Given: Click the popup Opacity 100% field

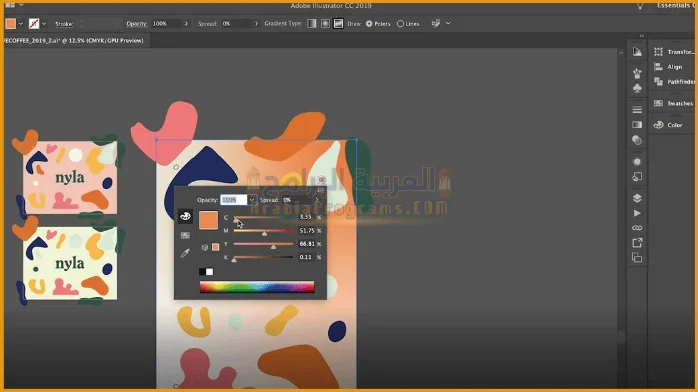Looking at the screenshot, I should pos(234,200).
